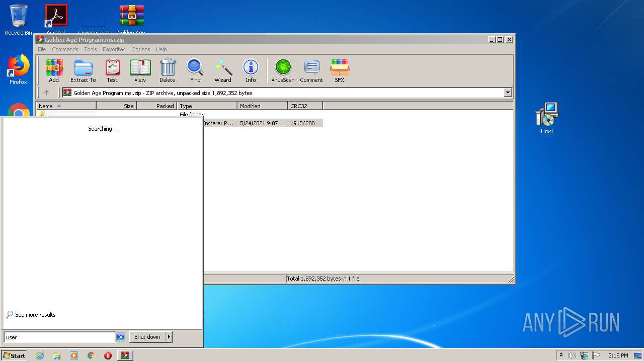Launch the Wizard tool

223,71
